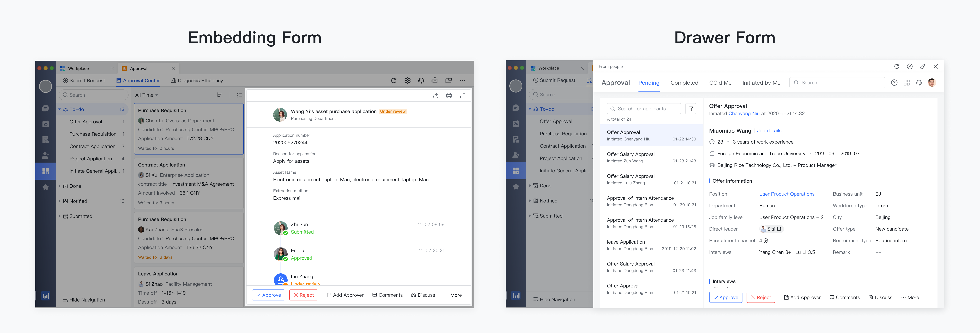Click refresh icon in Embedding Form toolbar
Image resolution: width=980 pixels, height=333 pixels.
394,81
